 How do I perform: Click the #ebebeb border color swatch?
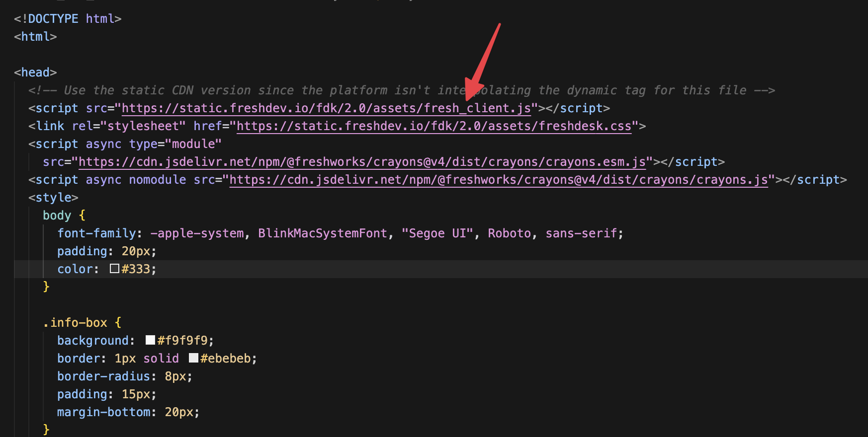point(193,358)
